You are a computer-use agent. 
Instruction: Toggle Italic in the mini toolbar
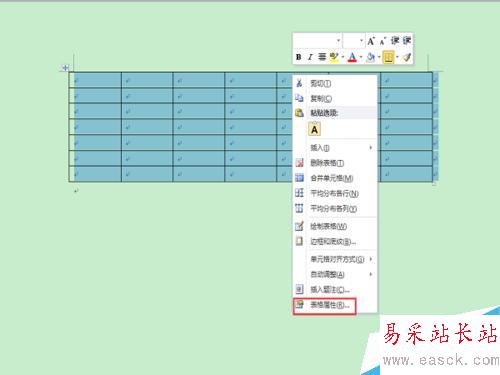click(x=310, y=57)
